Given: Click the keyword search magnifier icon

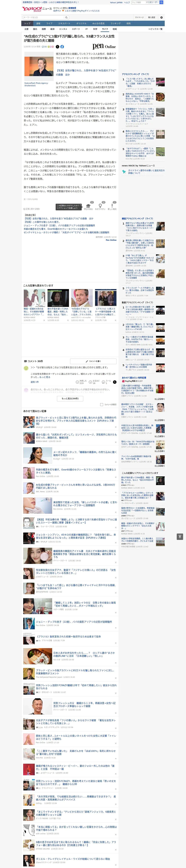Looking at the screenshot, I should coord(66,17).
